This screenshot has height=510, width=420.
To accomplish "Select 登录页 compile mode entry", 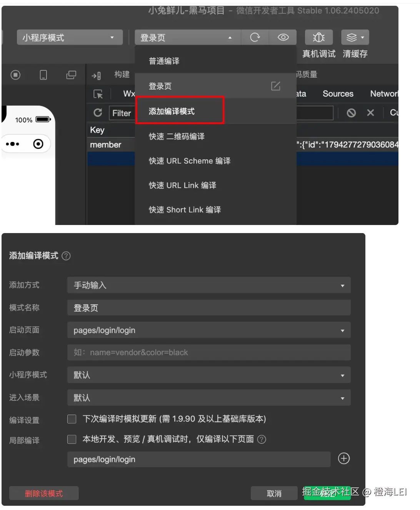I will click(x=215, y=86).
